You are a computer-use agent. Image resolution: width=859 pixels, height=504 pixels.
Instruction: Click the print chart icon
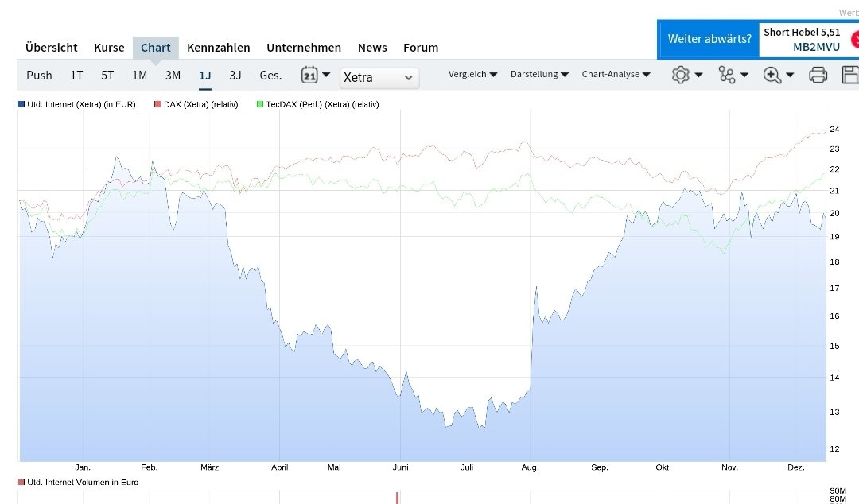[818, 74]
